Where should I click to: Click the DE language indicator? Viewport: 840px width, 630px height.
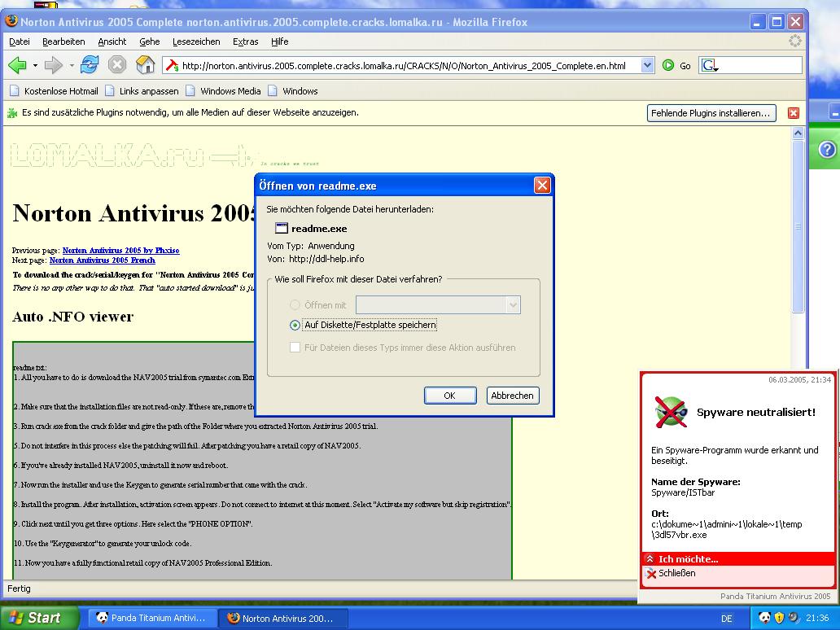[x=726, y=619]
